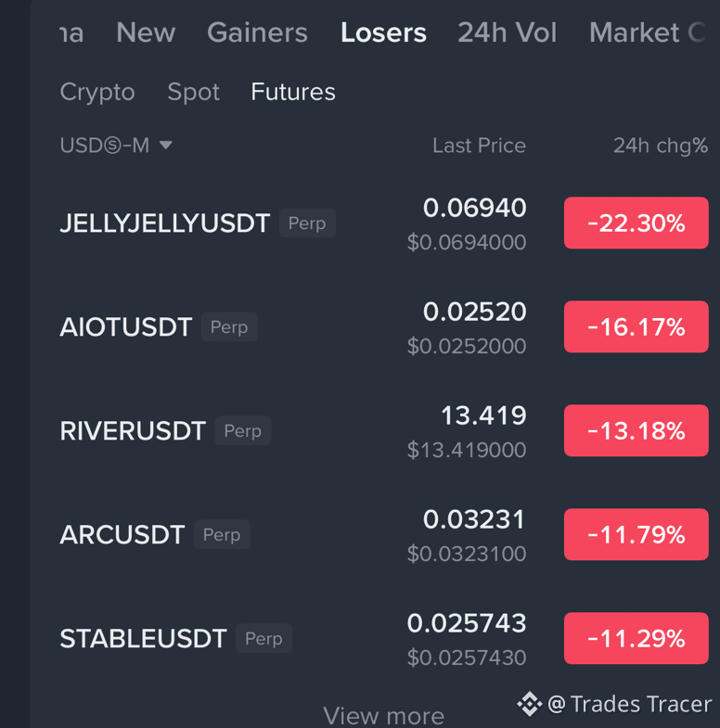Click the -13.18% change badge for RIVERUSDT
Image resolution: width=720 pixels, height=728 pixels.
[636, 430]
